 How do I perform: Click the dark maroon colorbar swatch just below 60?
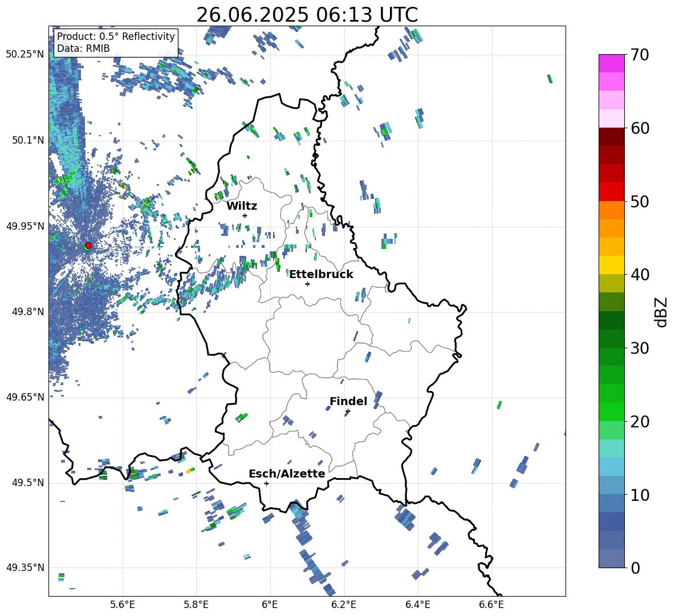coord(612,137)
